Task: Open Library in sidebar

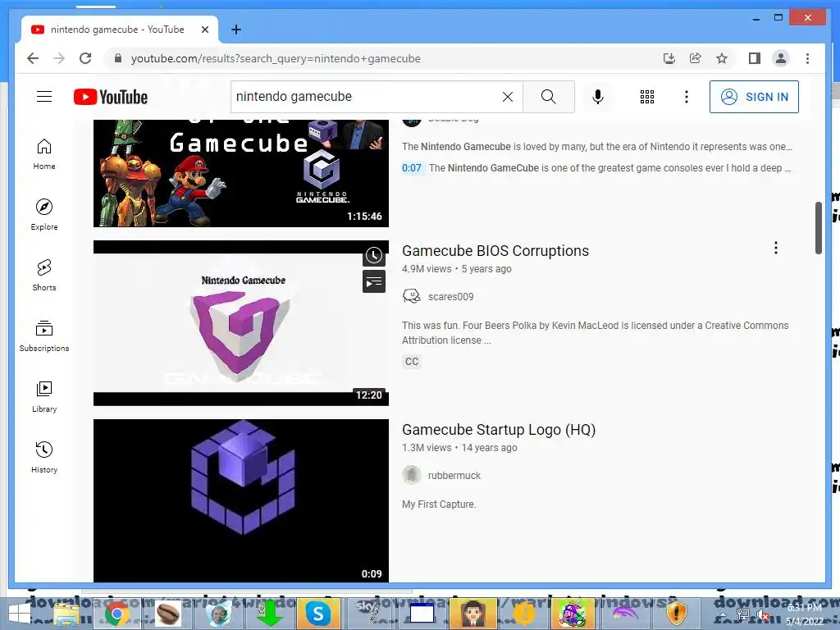Action: coord(44,396)
